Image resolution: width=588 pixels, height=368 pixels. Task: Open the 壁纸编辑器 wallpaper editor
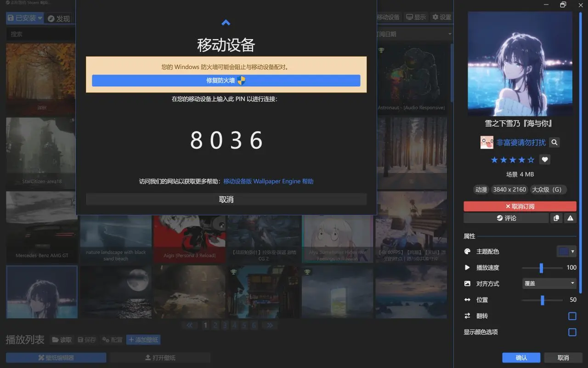pyautogui.click(x=56, y=357)
